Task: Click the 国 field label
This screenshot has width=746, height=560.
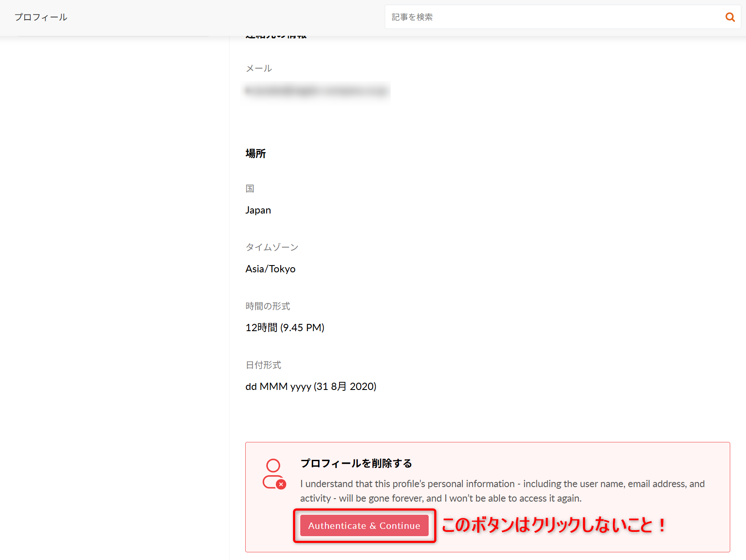Action: pos(250,188)
